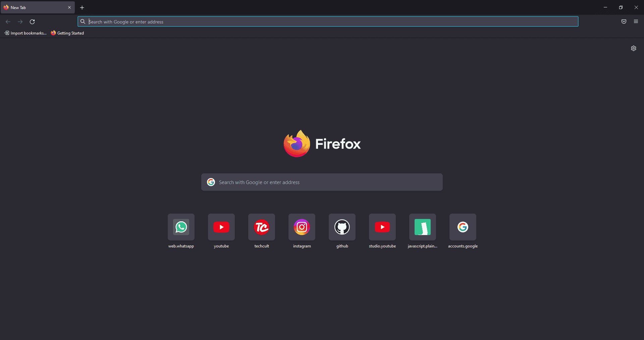Open new tab personalize settings gear
Screen dimensions: 644x340
[634, 48]
